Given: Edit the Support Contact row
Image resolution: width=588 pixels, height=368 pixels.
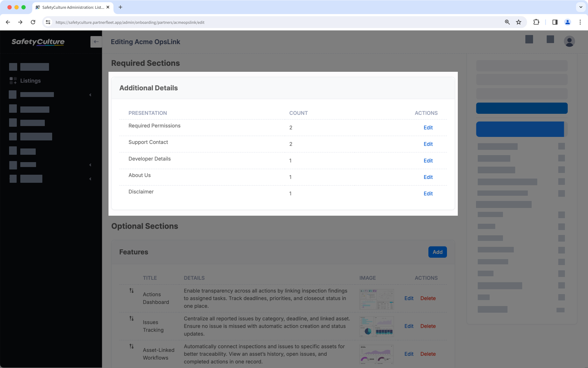Looking at the screenshot, I should [428, 144].
